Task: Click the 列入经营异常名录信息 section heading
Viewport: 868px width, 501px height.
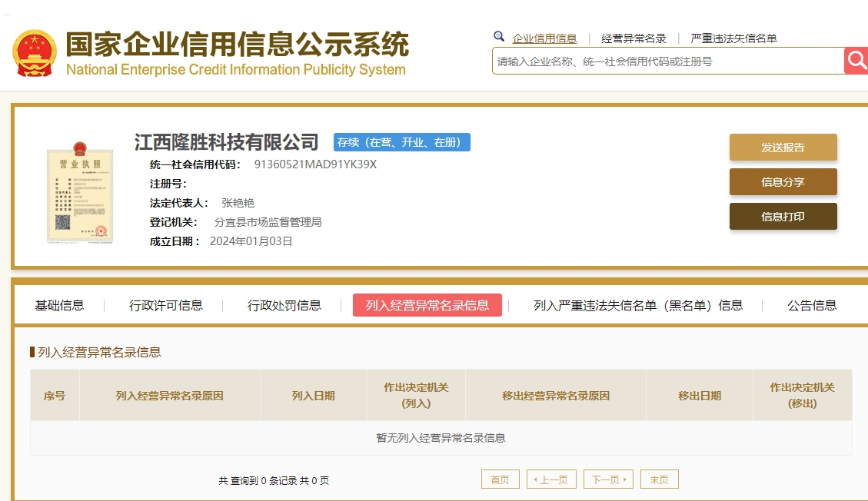Action: pos(99,352)
